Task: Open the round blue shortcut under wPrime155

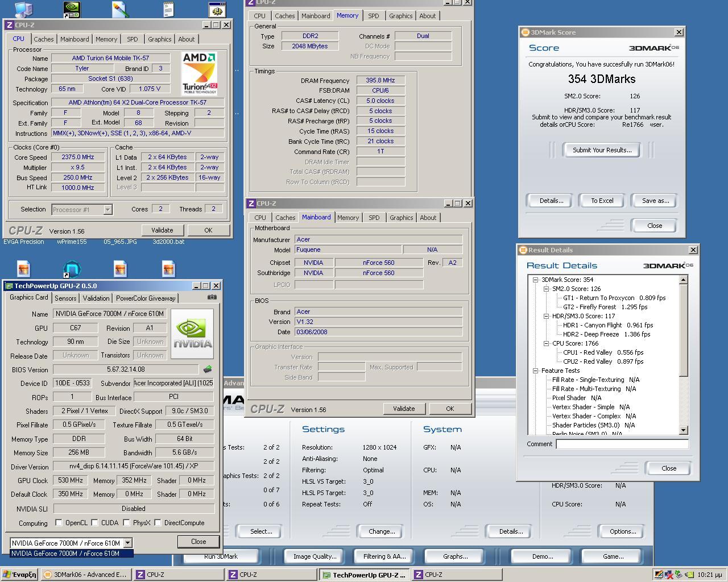Action: coord(72,268)
